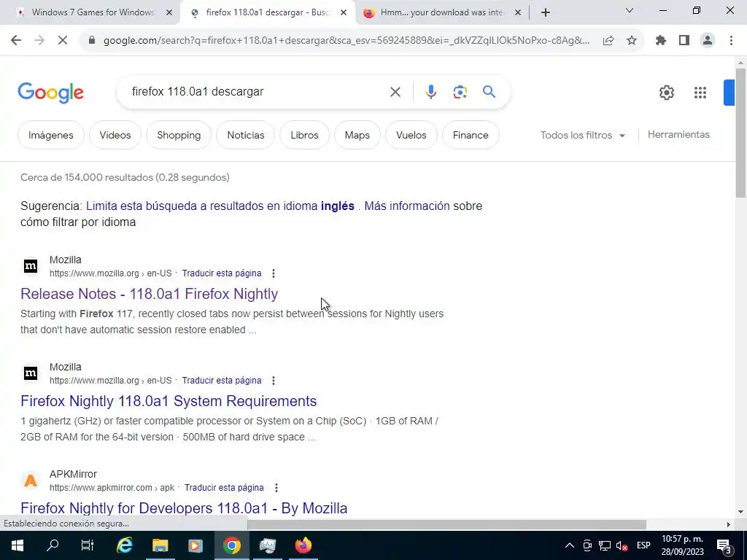
Task: Click Limita esta búsqueda a resultados inglés link
Action: pos(220,206)
